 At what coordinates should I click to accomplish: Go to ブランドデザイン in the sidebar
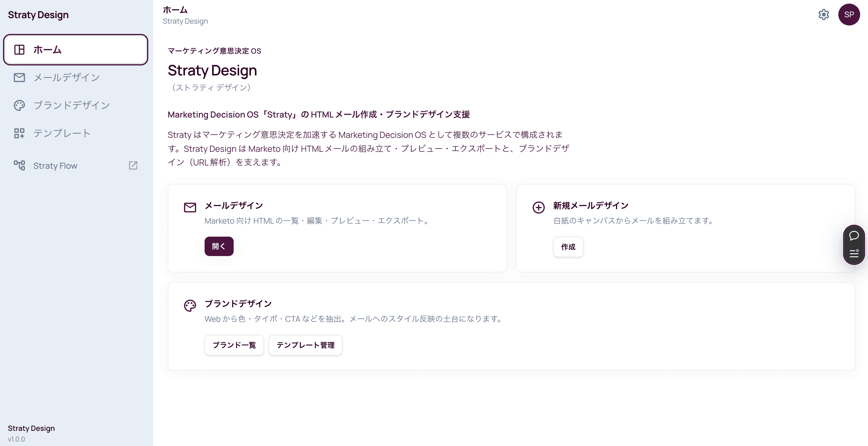[x=75, y=105]
